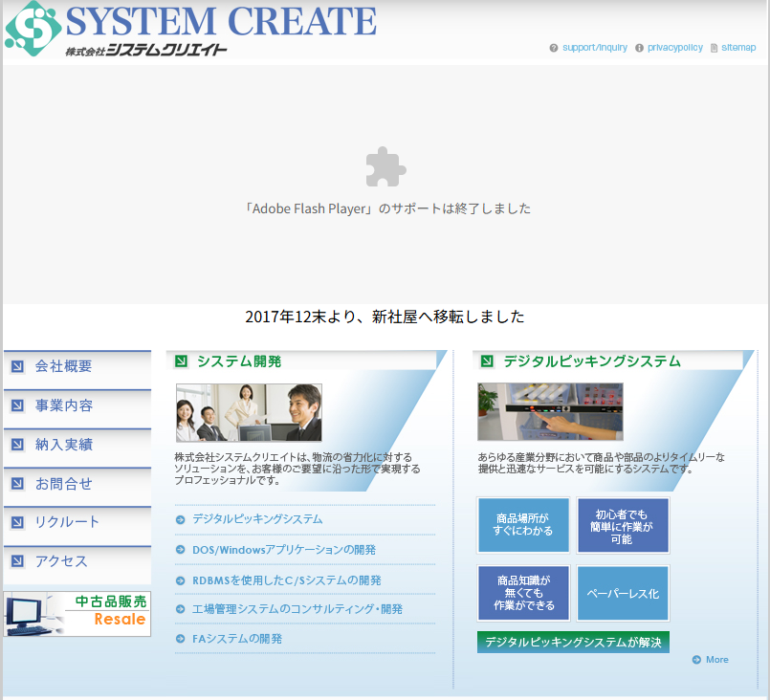Click the question mark icon beside support/inquiry
The image size is (770, 700).
pyautogui.click(x=554, y=48)
